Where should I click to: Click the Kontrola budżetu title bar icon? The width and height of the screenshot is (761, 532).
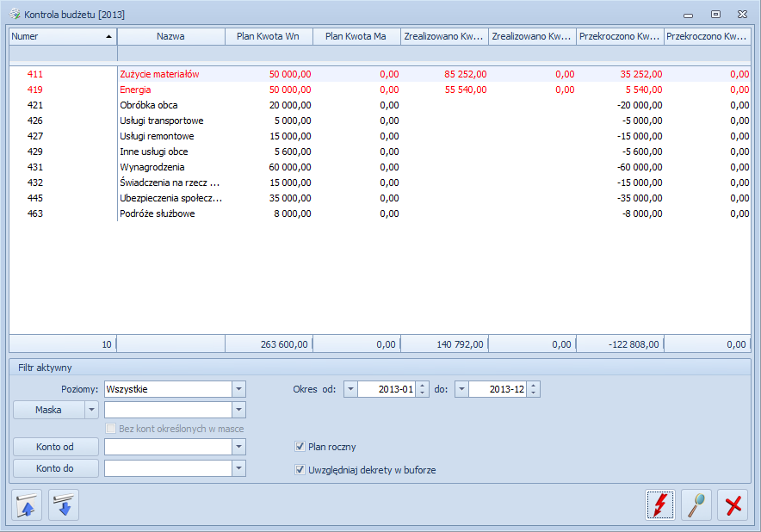point(15,14)
